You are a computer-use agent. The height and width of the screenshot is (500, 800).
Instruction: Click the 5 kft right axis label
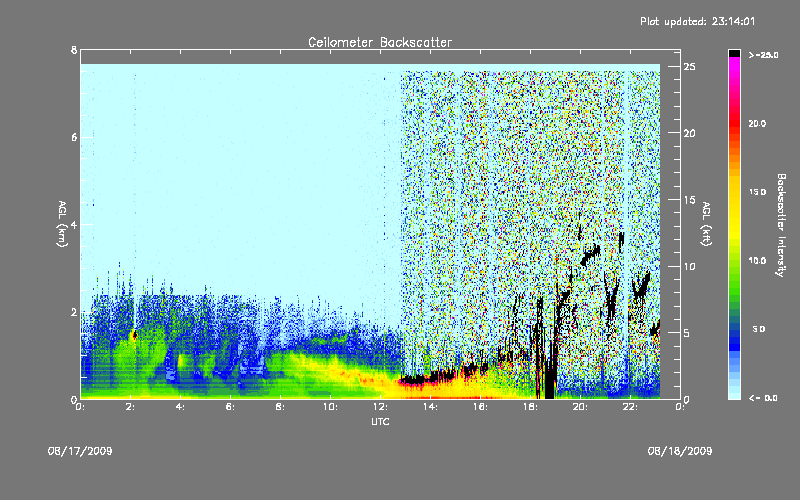click(687, 333)
